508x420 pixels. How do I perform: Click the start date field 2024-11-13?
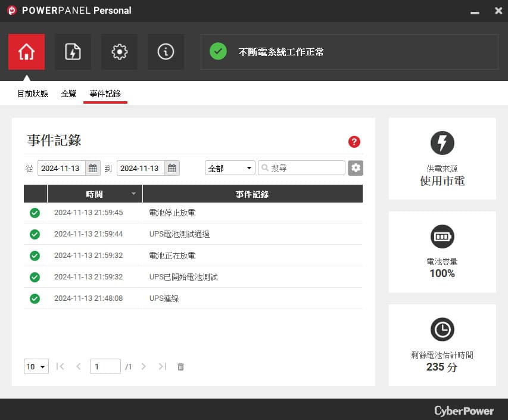[61, 168]
